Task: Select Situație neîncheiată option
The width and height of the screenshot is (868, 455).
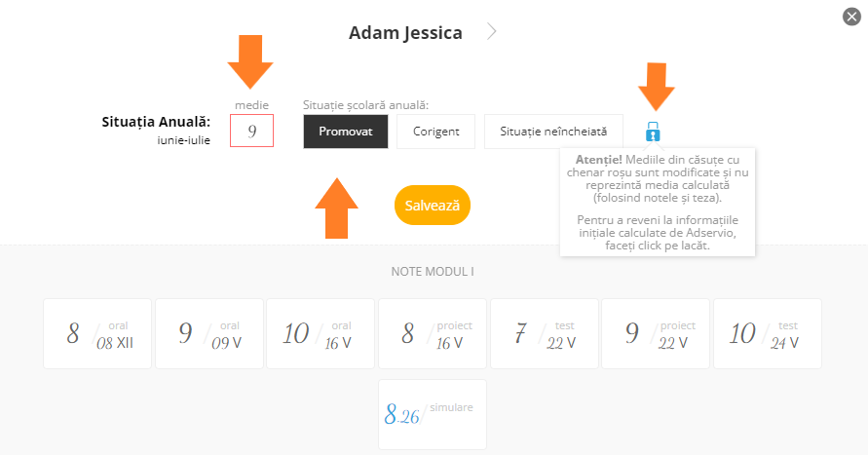Action: (x=553, y=132)
